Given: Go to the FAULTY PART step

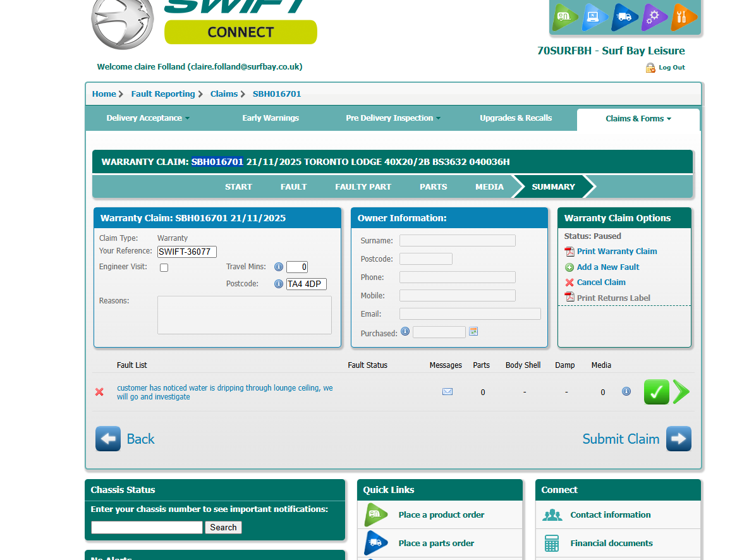Looking at the screenshot, I should 363,187.
